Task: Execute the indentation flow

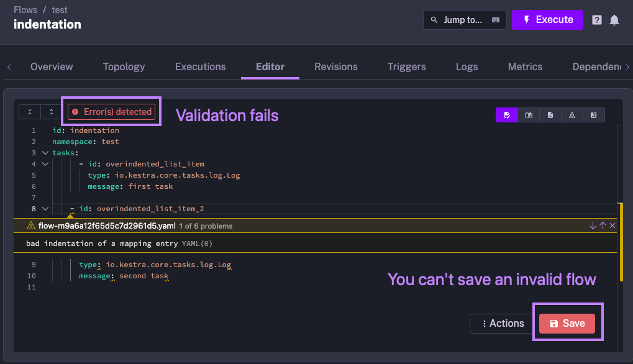Action: 547,20
